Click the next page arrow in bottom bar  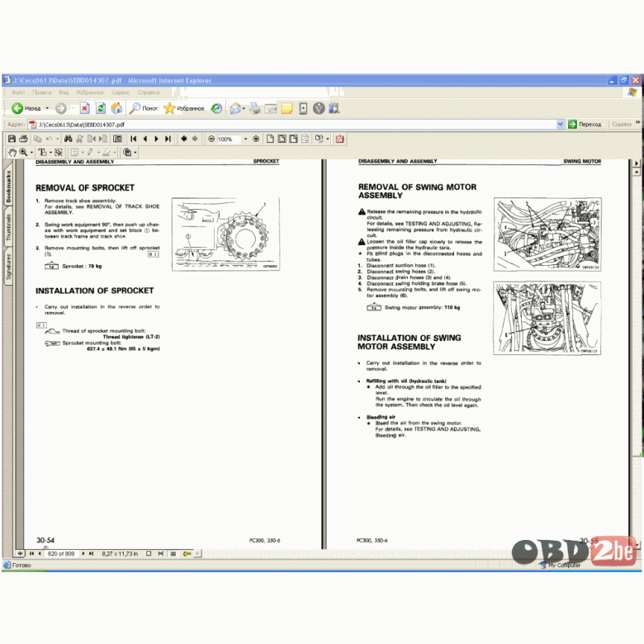click(x=83, y=554)
